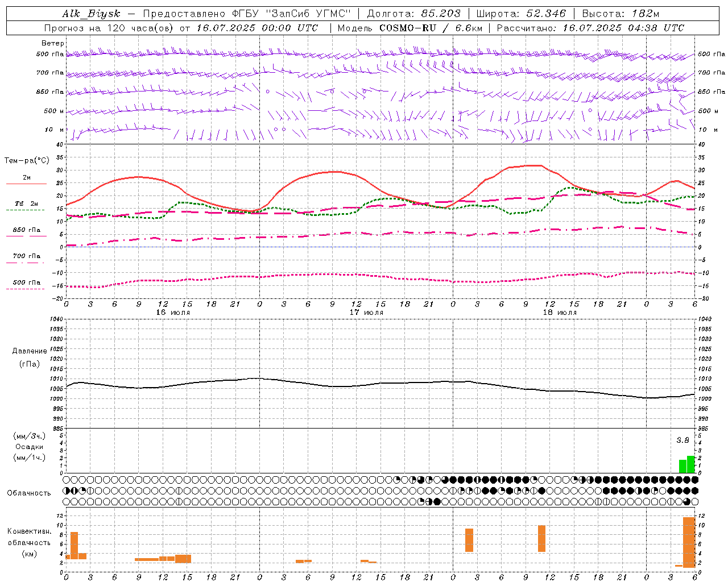Image resolution: width=728 pixels, height=582 pixels.
Task: Click the (мм/1ч.) precipitation unit label
Action: [29, 458]
